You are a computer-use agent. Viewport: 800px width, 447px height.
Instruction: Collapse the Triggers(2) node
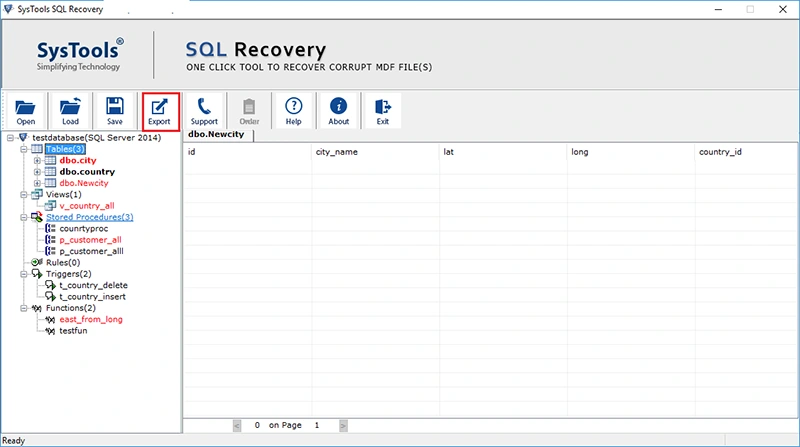(23, 274)
